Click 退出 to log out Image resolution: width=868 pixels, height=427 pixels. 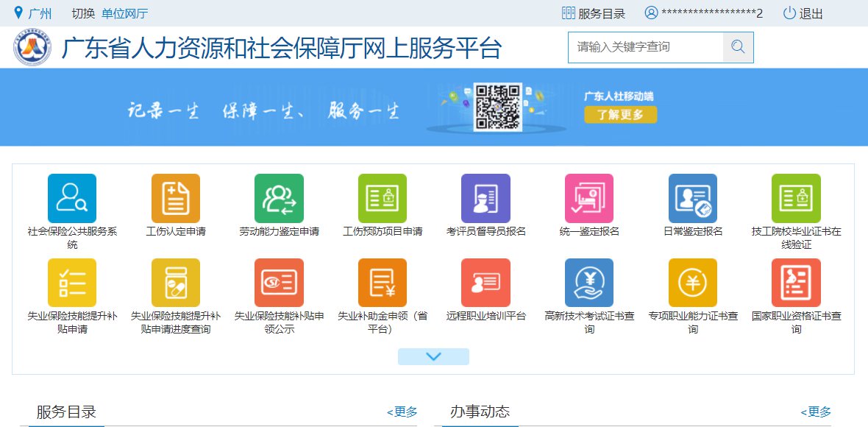(x=803, y=13)
